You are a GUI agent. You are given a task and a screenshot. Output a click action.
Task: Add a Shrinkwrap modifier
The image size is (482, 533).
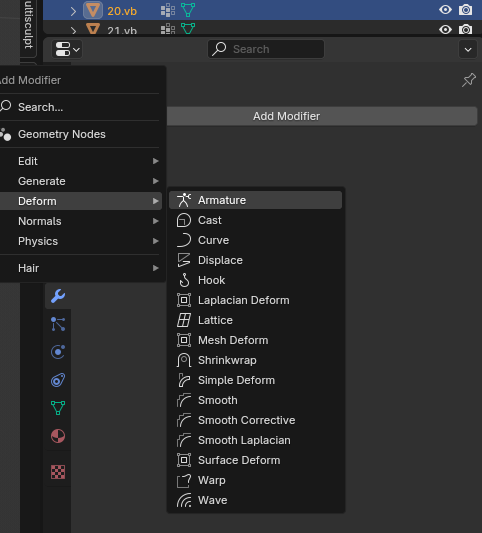point(256,360)
